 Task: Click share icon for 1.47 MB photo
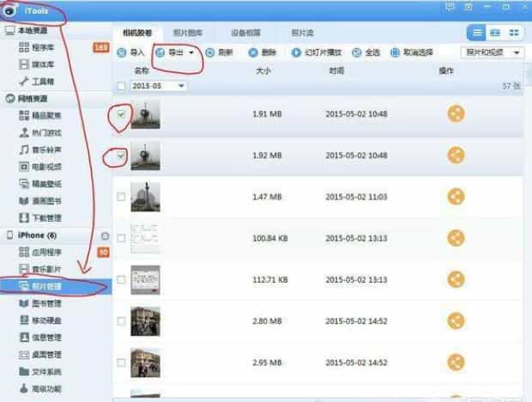coord(456,197)
